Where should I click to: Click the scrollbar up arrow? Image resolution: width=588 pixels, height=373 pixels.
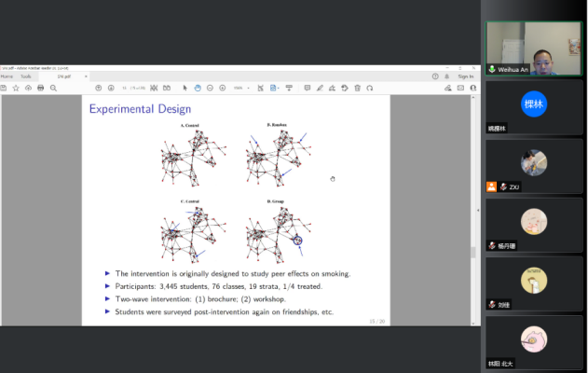click(473, 97)
